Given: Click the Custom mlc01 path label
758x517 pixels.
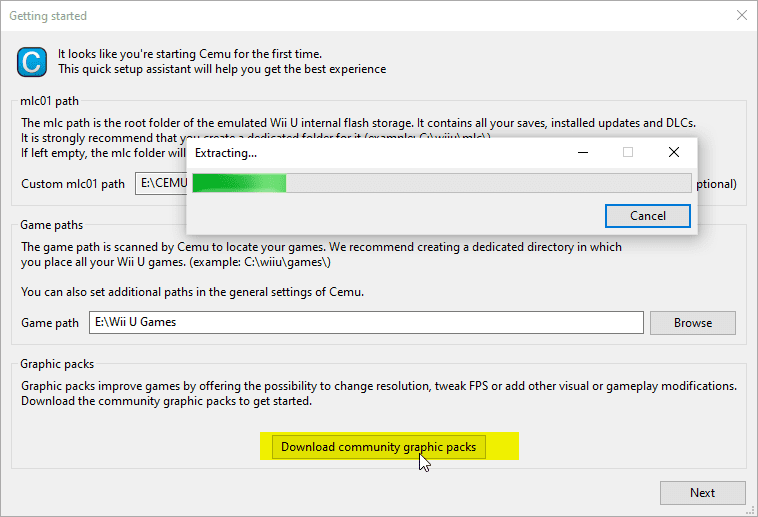Looking at the screenshot, I should pyautogui.click(x=73, y=184).
